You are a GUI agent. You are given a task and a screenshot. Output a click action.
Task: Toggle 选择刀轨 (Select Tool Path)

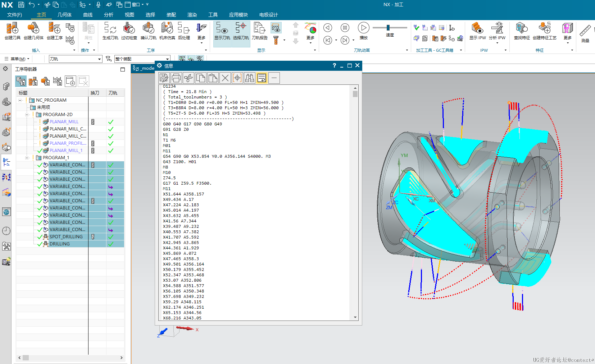pyautogui.click(x=241, y=34)
